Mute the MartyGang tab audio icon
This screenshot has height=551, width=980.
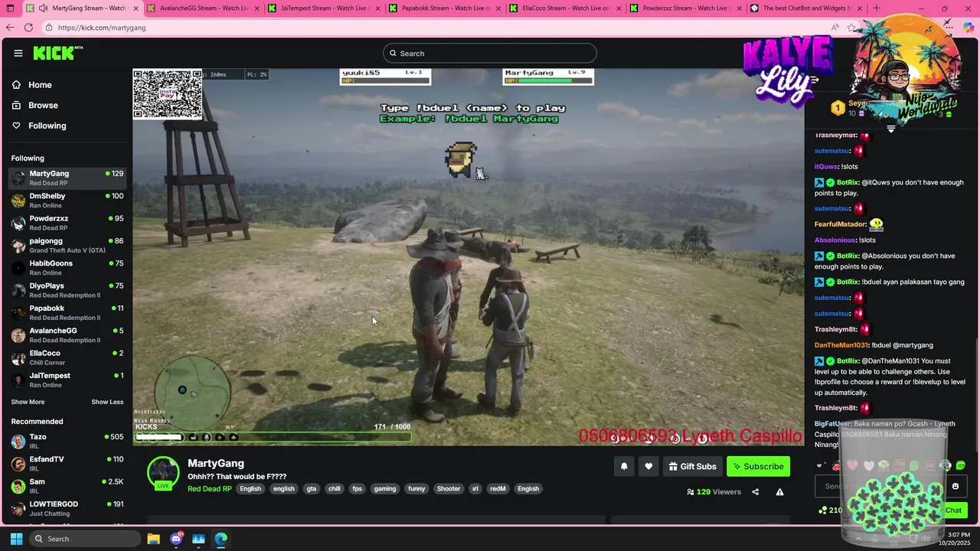pos(43,8)
